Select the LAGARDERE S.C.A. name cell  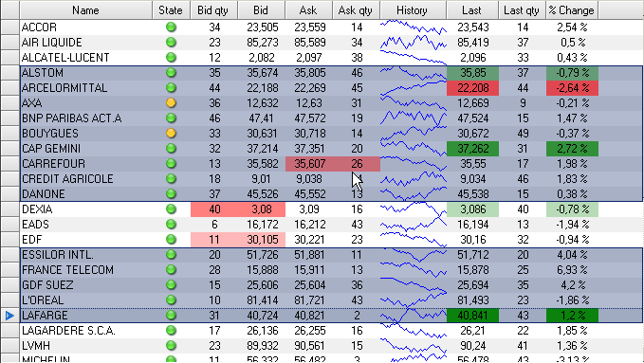click(x=86, y=331)
